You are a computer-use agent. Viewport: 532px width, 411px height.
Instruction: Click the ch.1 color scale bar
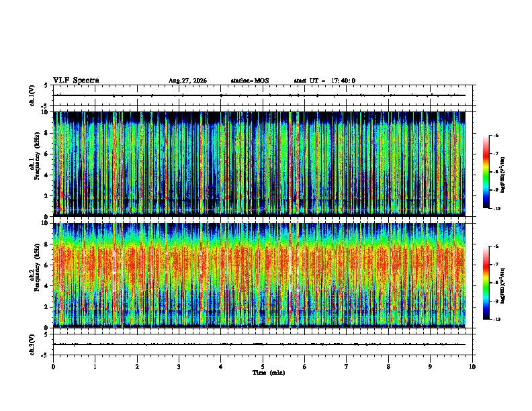tap(486, 172)
